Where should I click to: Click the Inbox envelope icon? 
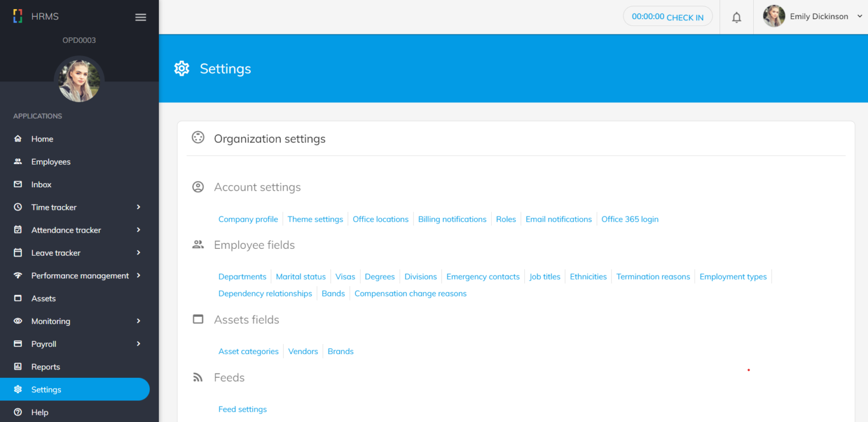point(18,184)
